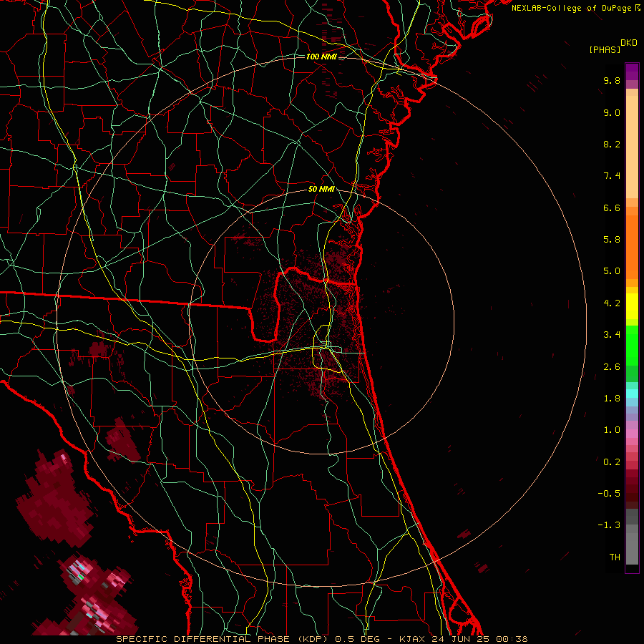Click the purple swatch atop the color bar
The width and height of the screenshot is (644, 644).
(632, 72)
